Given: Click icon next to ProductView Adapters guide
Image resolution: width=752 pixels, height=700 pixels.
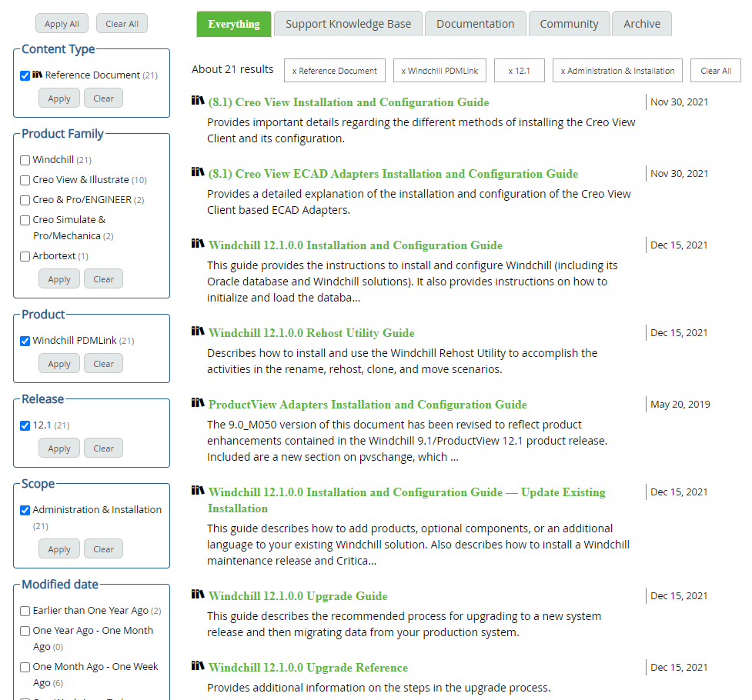Looking at the screenshot, I should pyautogui.click(x=198, y=402).
